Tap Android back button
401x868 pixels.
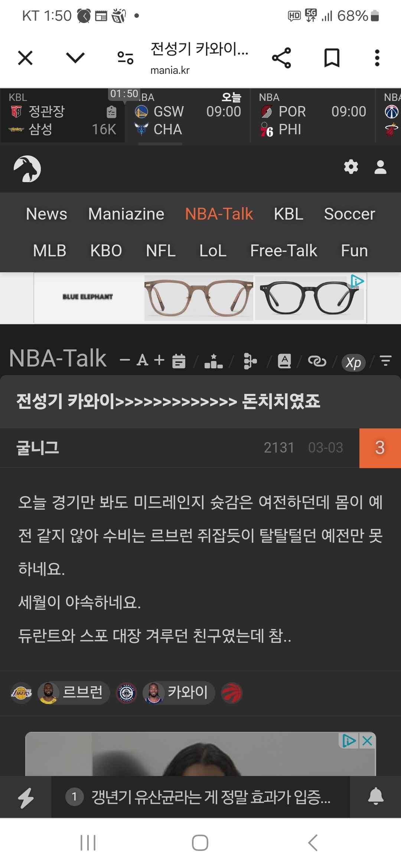(x=313, y=843)
